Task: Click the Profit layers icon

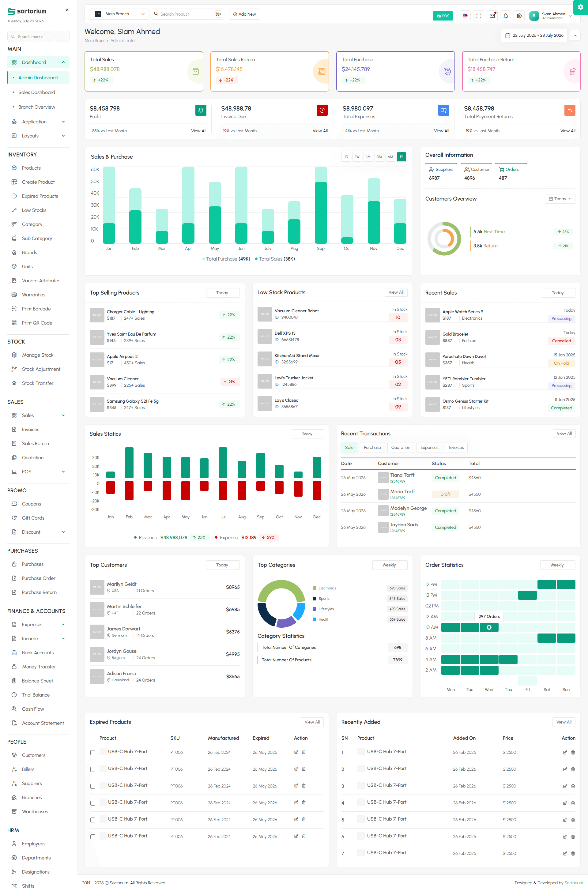Action: tap(201, 110)
